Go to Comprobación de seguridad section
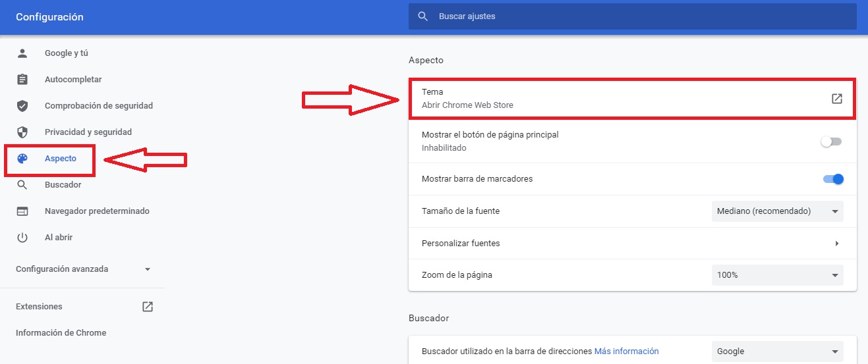This screenshot has height=364, width=868. coord(99,106)
